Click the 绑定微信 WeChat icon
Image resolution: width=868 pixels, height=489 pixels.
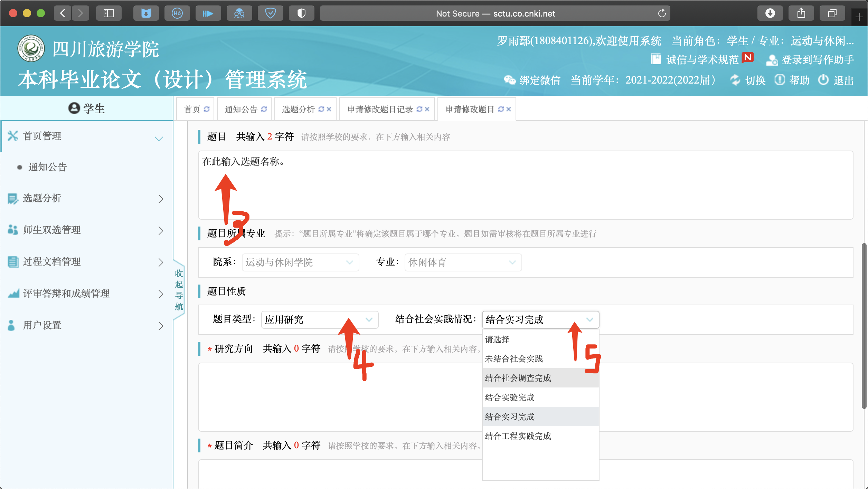(510, 80)
